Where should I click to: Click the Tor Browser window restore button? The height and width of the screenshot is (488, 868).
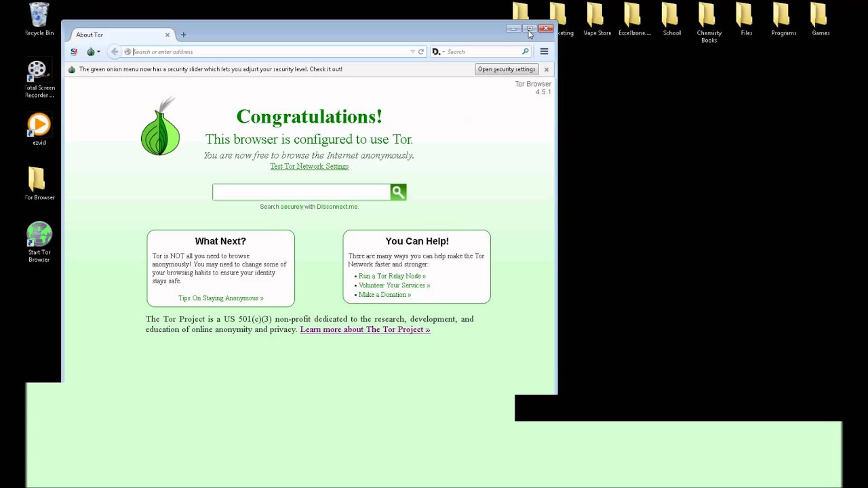tap(529, 28)
